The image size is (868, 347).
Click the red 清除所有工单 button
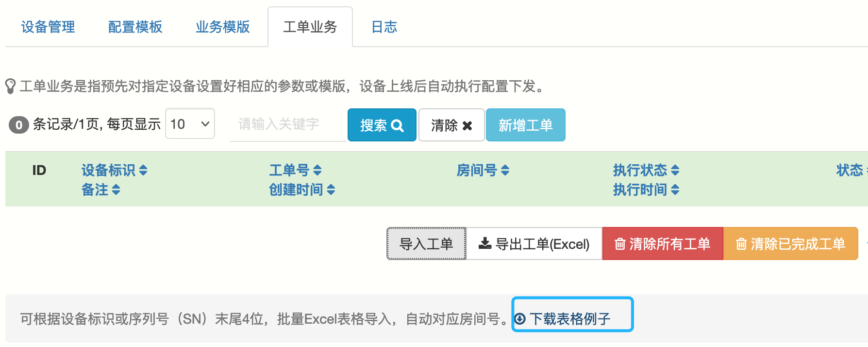click(x=663, y=243)
